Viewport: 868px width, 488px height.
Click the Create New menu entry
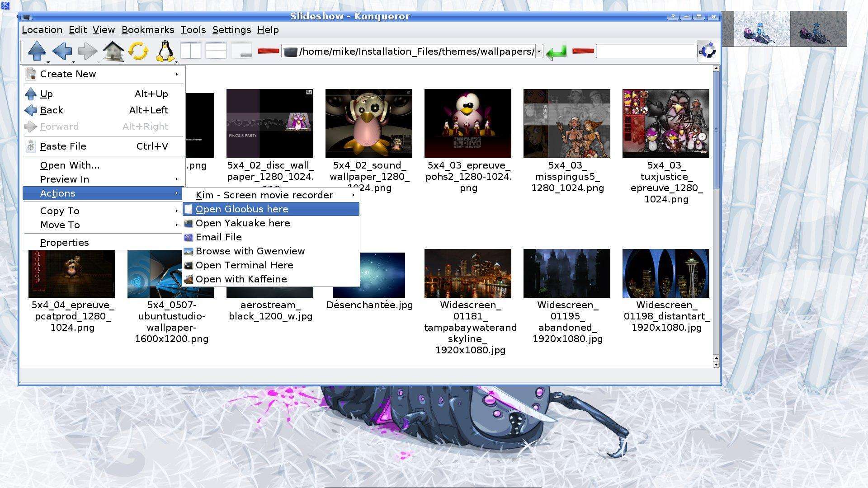pos(104,74)
